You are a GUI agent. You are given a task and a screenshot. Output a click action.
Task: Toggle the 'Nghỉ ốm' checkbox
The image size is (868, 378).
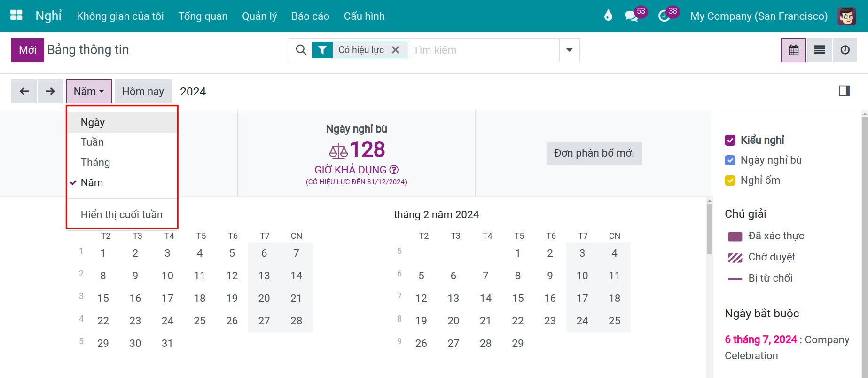(730, 181)
